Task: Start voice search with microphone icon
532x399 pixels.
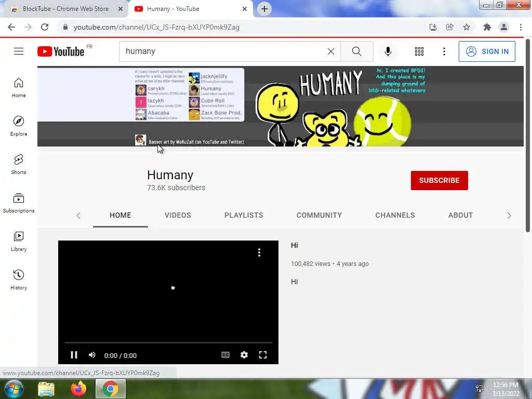Action: 388,51
